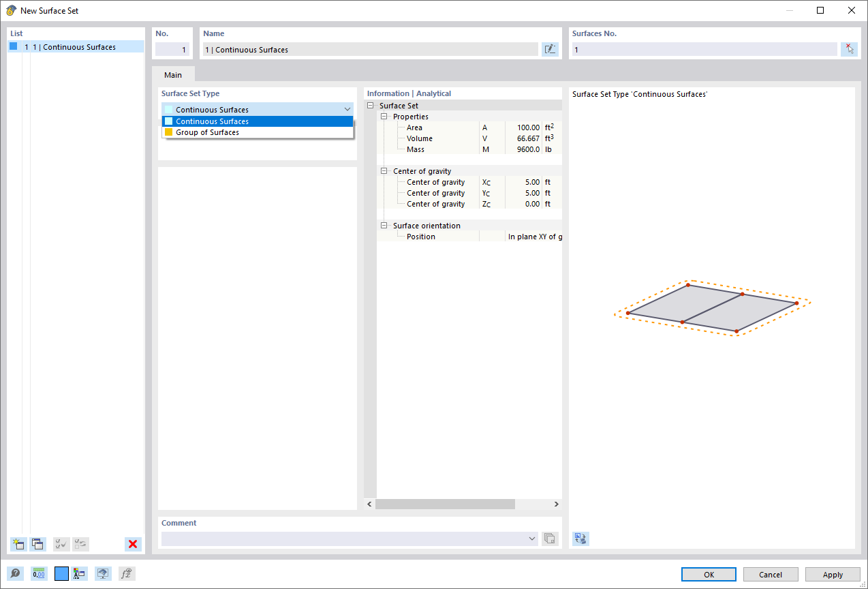The width and height of the screenshot is (868, 589).
Task: Confirm the dialog with OK
Action: [708, 574]
